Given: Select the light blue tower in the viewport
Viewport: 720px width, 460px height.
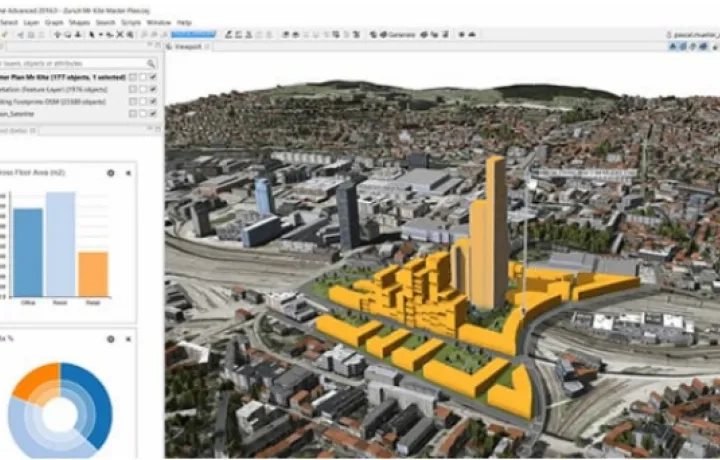Looking at the screenshot, I should pyautogui.click(x=264, y=196).
